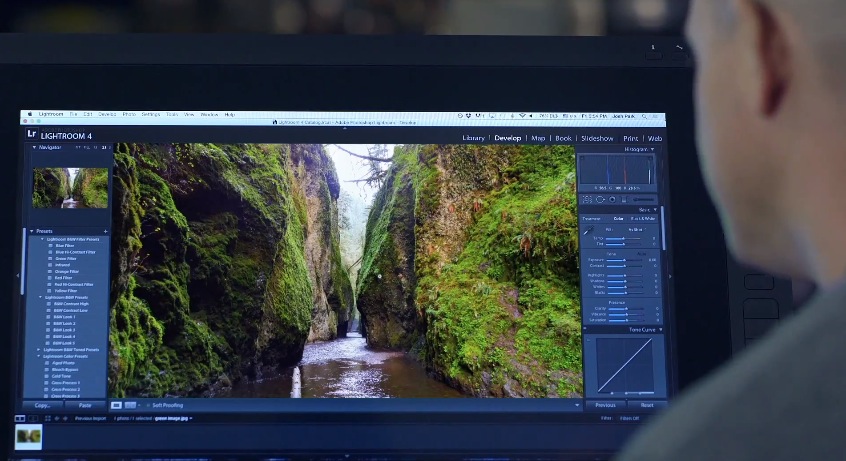
Task: Choose the Red Eye Correction tool
Action: click(612, 199)
